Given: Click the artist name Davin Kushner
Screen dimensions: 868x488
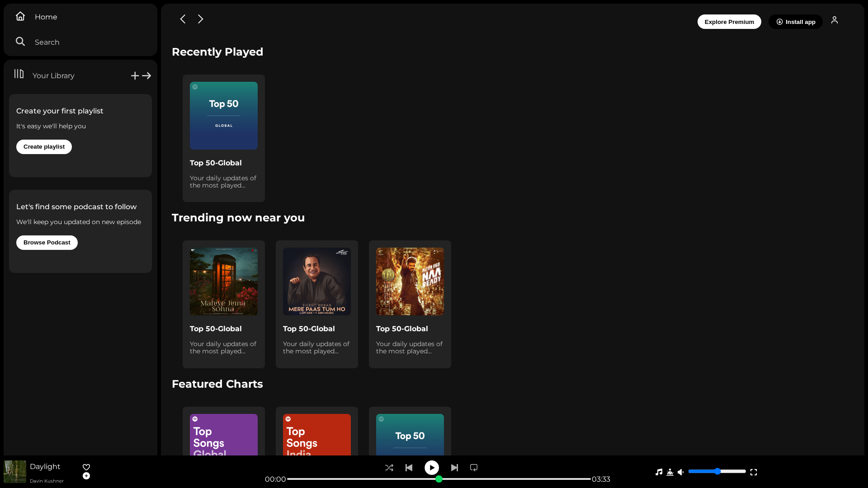Looking at the screenshot, I should click(x=47, y=481).
